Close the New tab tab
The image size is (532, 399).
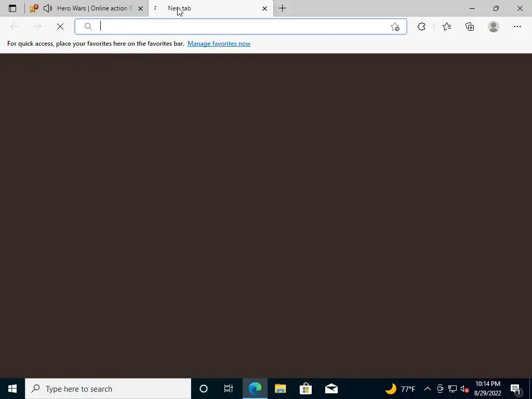264,8
